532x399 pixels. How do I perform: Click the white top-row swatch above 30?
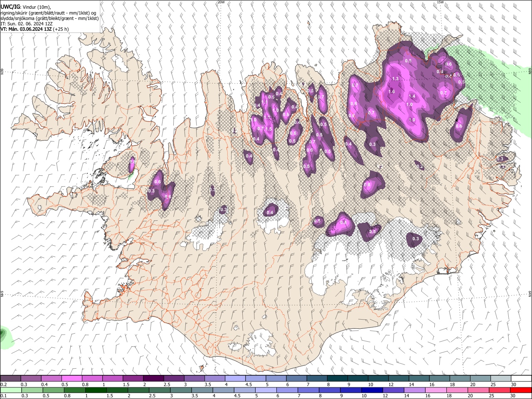pos(521,379)
